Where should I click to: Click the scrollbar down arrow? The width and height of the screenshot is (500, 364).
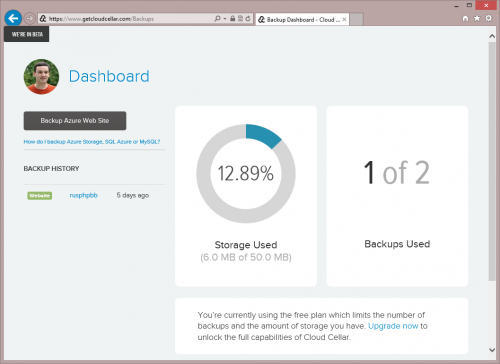point(492,350)
